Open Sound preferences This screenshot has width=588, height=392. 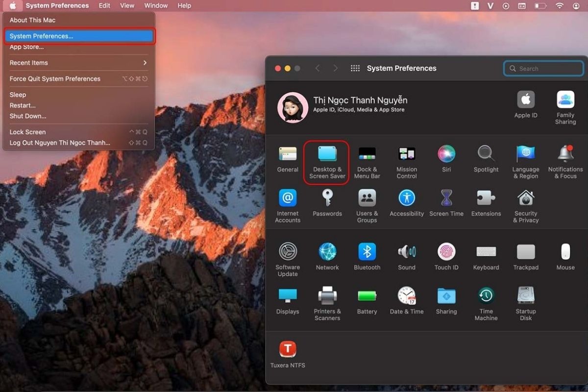tap(407, 257)
